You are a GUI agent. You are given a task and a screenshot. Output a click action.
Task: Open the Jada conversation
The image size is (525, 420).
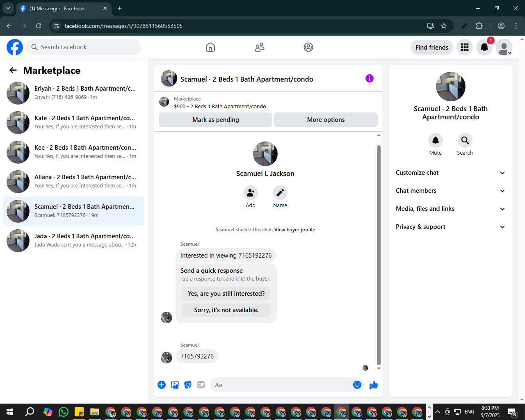74,241
